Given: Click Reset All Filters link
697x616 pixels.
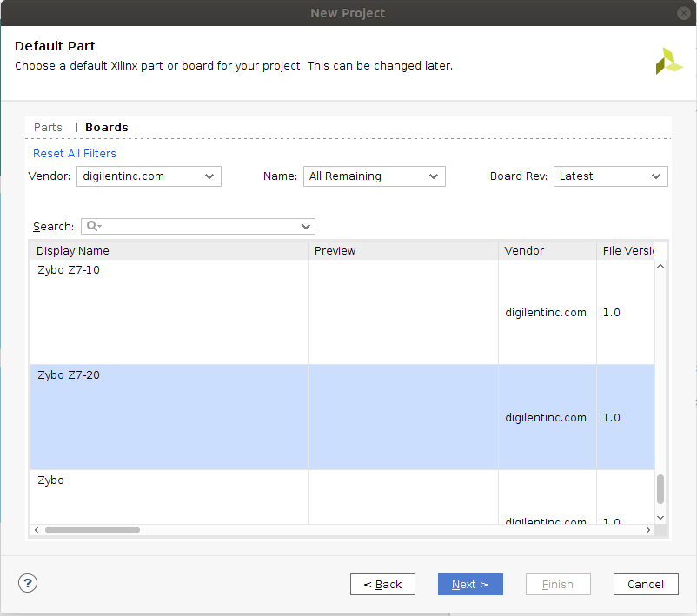Looking at the screenshot, I should click(x=75, y=153).
